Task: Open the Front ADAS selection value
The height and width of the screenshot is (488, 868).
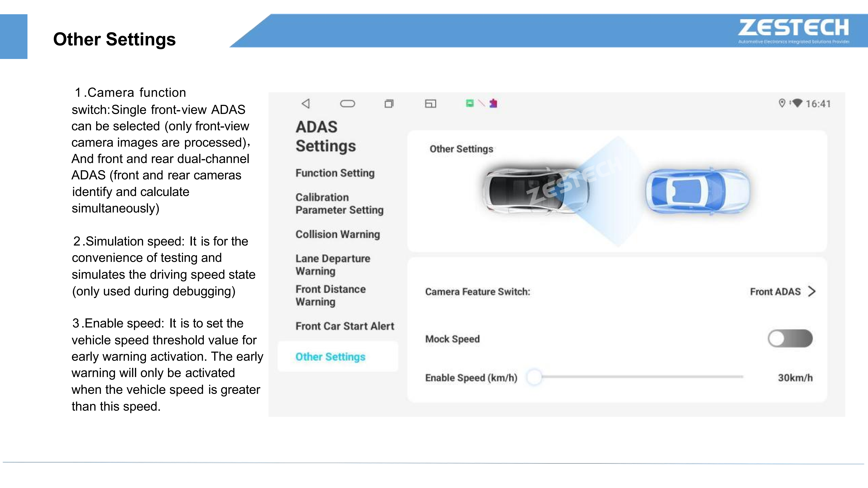Action: click(x=775, y=292)
